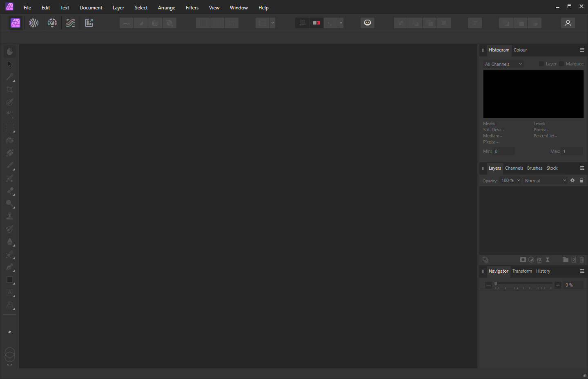Select the Move tool
Screen dimensions: 588x379
tap(10, 64)
